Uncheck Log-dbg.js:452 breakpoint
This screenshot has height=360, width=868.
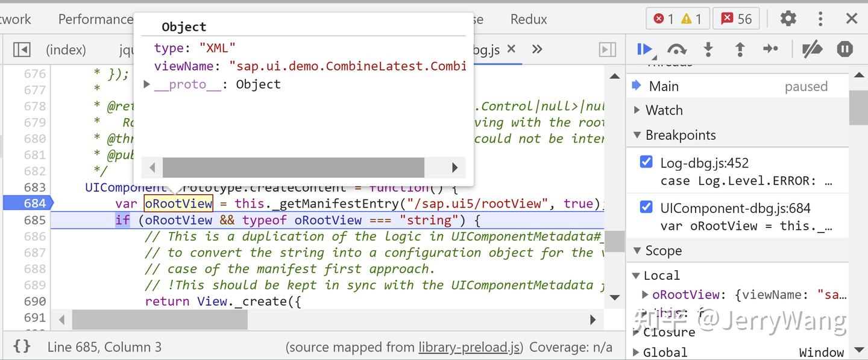(646, 162)
